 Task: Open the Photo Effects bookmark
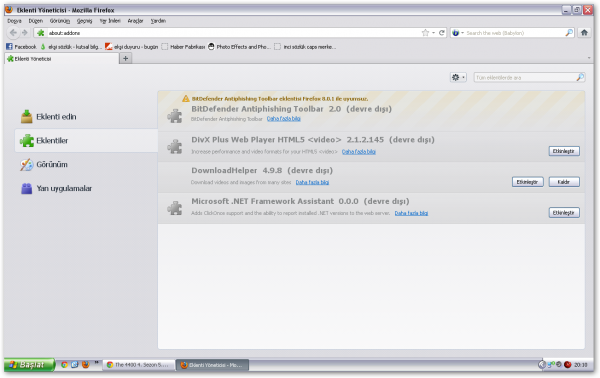pos(239,47)
